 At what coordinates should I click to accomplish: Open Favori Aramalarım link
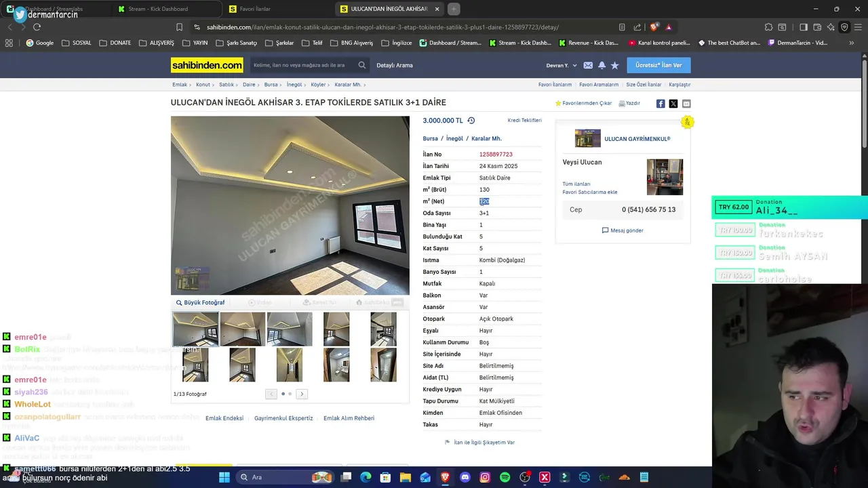599,85
